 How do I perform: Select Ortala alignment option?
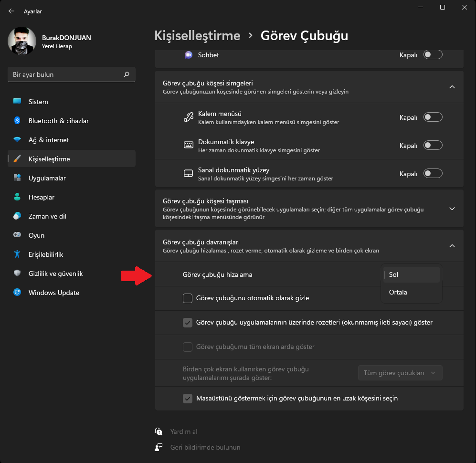[x=398, y=292]
